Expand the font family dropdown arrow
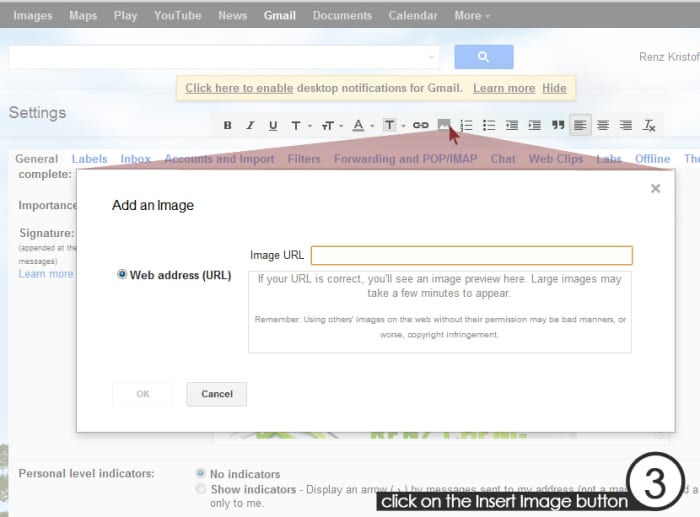700x517 pixels. tap(310, 126)
